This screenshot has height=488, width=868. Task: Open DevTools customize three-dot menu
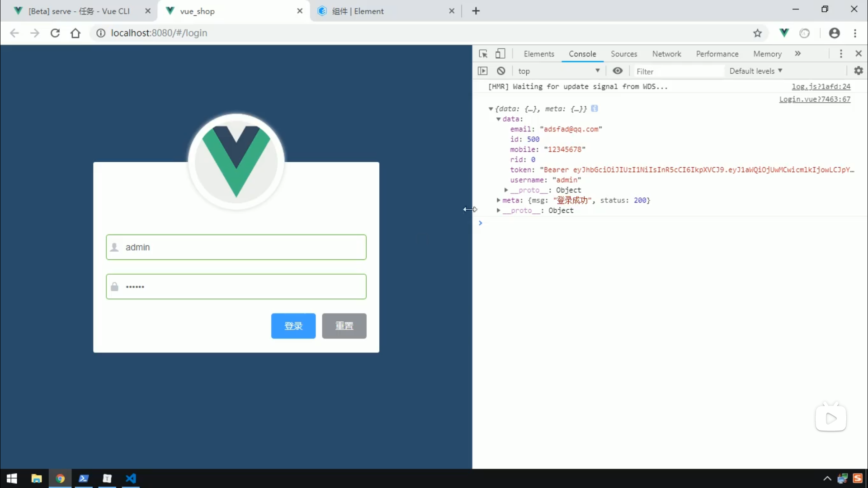pos(841,54)
